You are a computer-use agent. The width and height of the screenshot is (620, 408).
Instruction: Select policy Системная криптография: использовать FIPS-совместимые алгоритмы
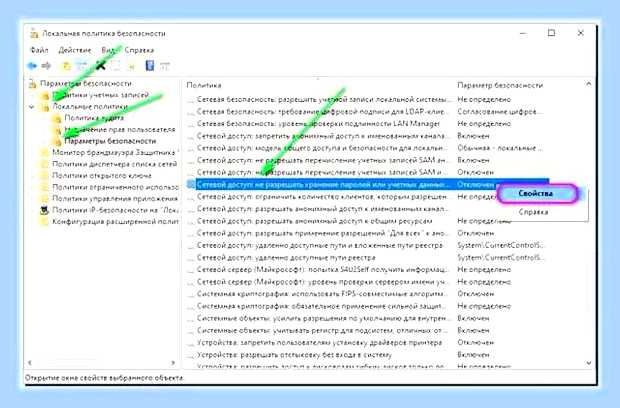tap(322, 294)
